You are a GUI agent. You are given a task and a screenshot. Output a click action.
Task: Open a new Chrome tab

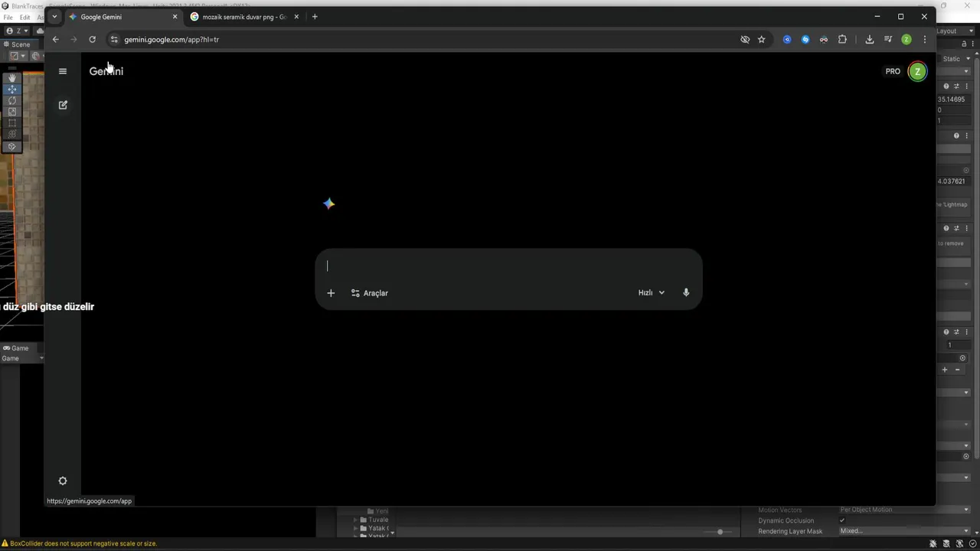click(x=315, y=17)
